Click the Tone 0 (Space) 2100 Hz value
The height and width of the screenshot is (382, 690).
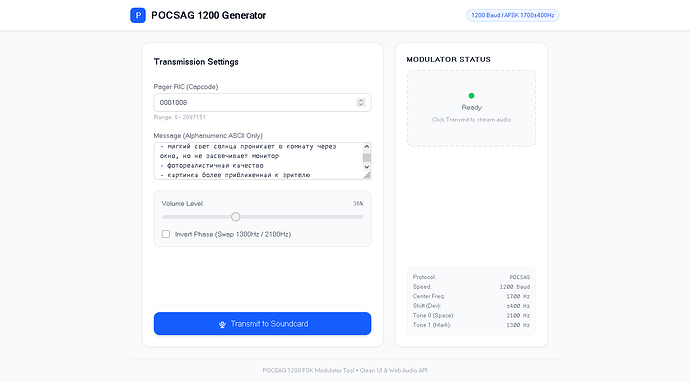[x=518, y=316]
